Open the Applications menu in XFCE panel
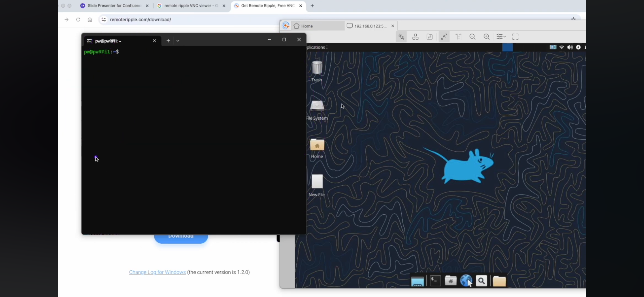The image size is (644, 297). tap(316, 47)
